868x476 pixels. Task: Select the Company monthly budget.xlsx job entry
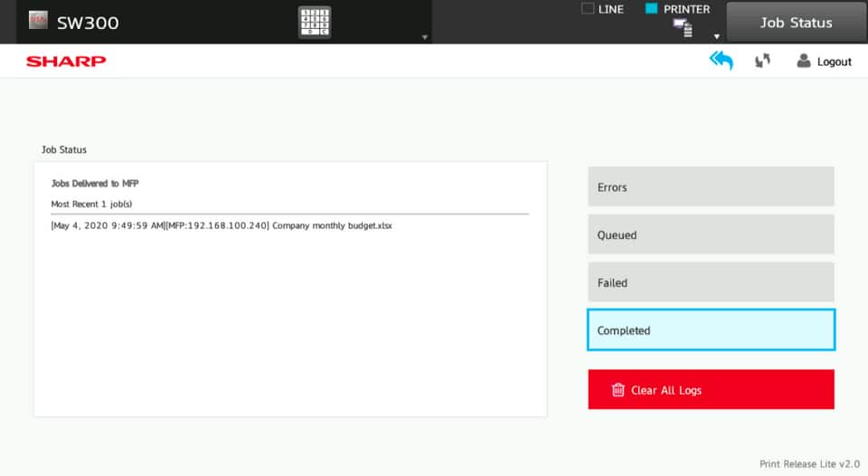[222, 225]
